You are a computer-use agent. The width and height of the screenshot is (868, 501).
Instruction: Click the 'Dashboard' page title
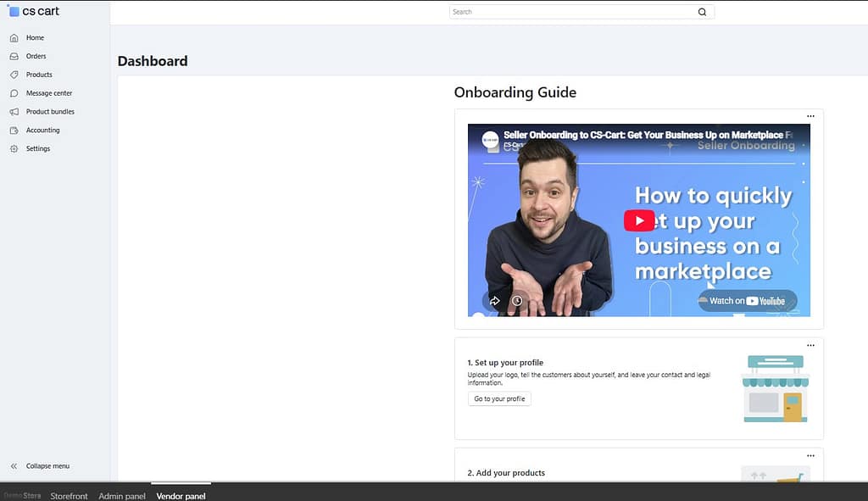153,61
